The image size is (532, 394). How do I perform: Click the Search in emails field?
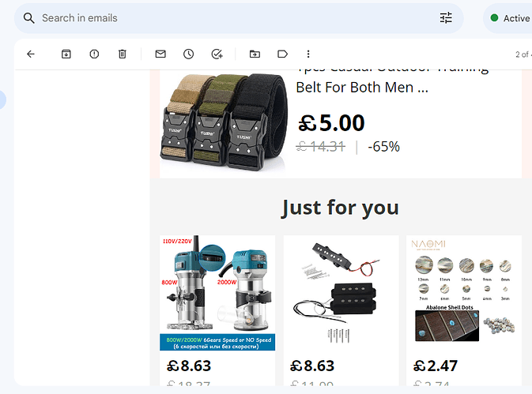tap(237, 18)
